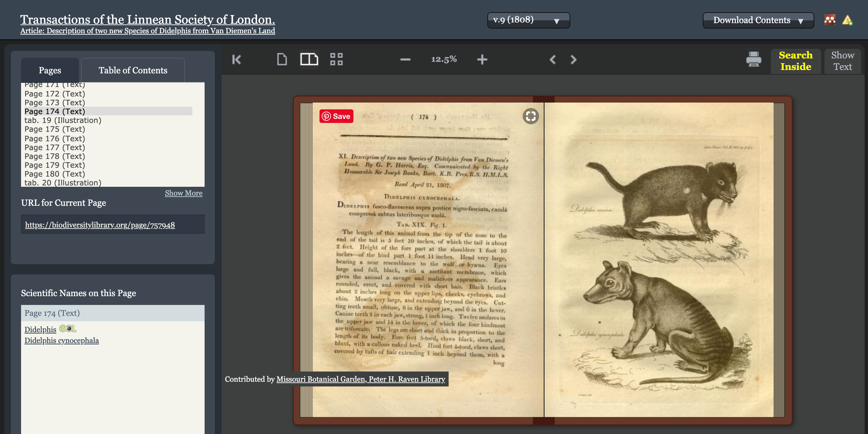Viewport: 868px width, 434px height.
Task: Toggle Search Inside panel
Action: [795, 61]
